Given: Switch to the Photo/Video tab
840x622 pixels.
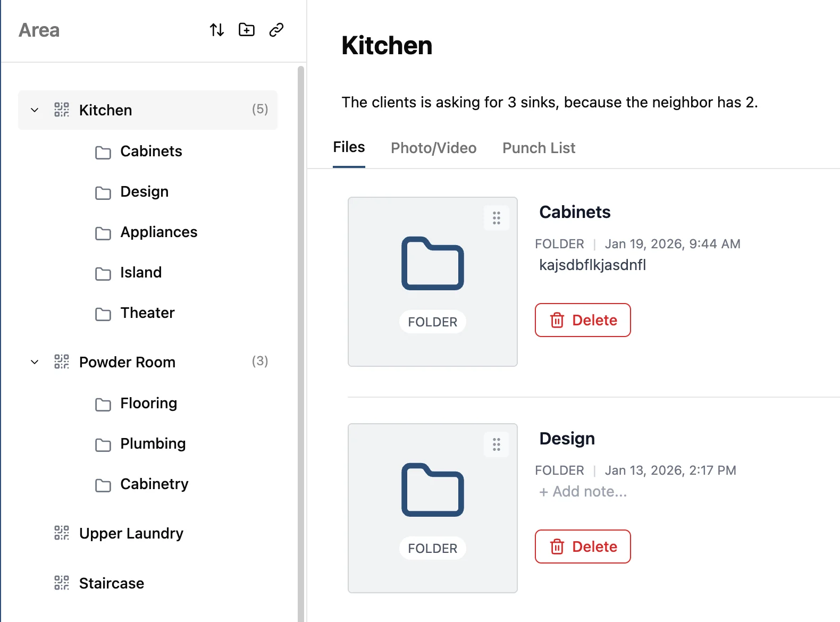Looking at the screenshot, I should pos(433,148).
